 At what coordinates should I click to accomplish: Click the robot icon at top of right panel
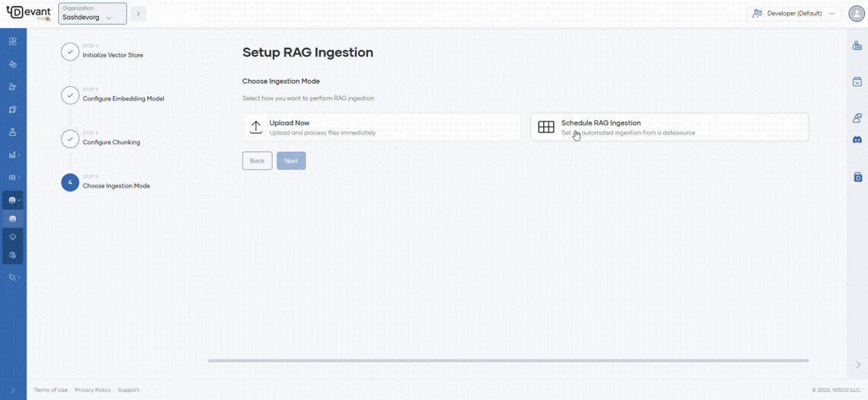pos(857,46)
